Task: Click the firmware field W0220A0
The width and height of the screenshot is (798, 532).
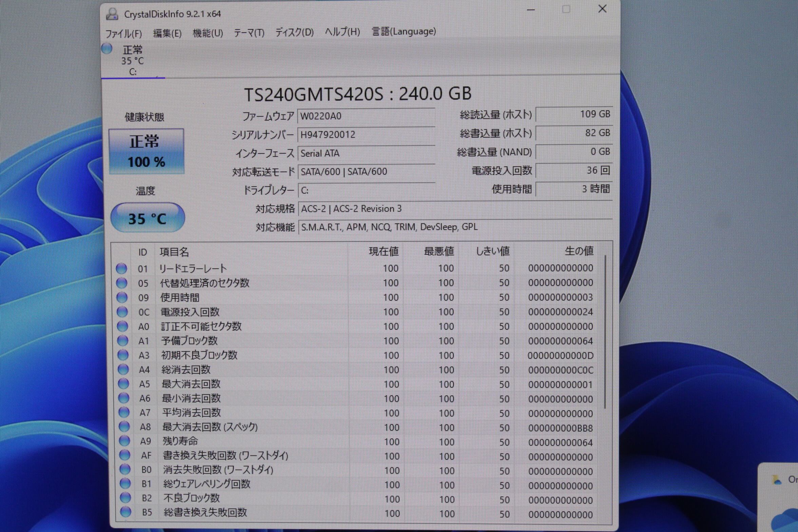Action: pyautogui.click(x=366, y=116)
